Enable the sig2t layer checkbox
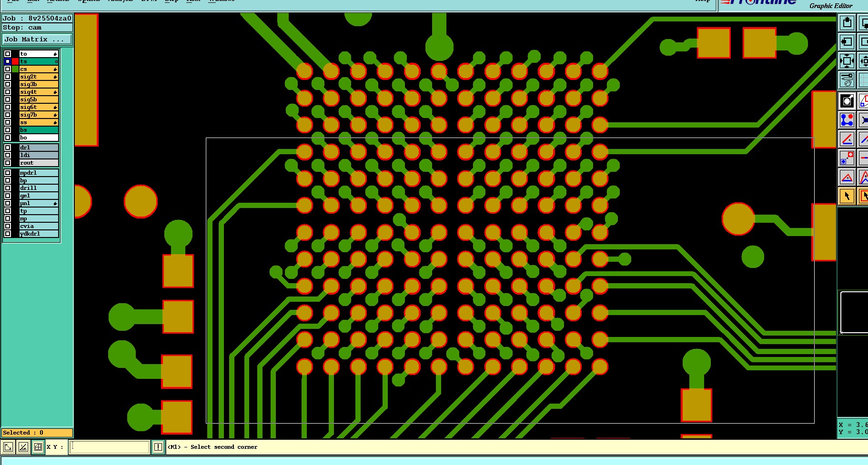868x465 pixels. pos(8,77)
